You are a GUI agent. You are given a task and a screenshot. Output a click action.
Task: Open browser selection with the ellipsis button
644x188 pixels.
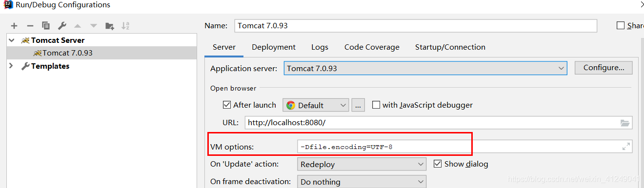[359, 105]
